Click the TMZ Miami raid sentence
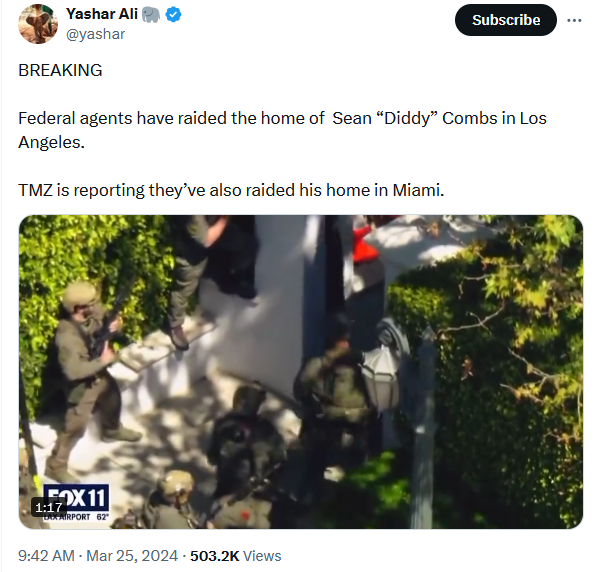The image size is (600, 572). point(231,190)
